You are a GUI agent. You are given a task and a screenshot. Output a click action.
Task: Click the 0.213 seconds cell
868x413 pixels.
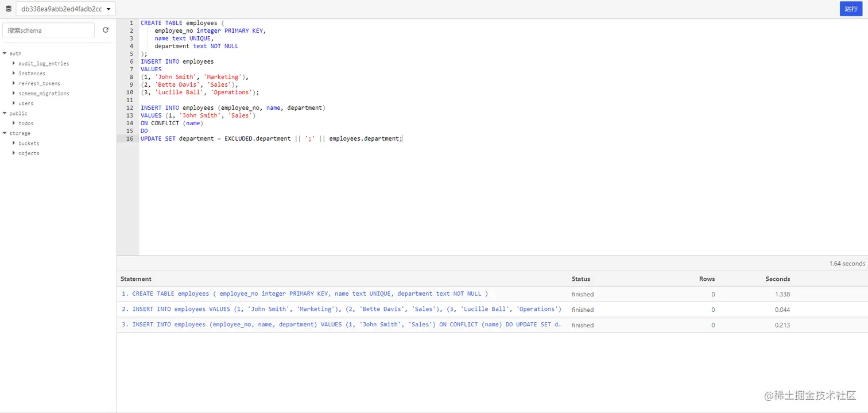782,325
